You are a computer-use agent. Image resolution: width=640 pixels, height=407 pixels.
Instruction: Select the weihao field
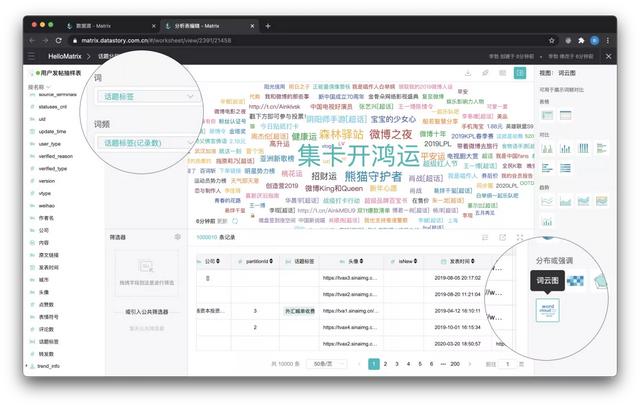(47, 205)
